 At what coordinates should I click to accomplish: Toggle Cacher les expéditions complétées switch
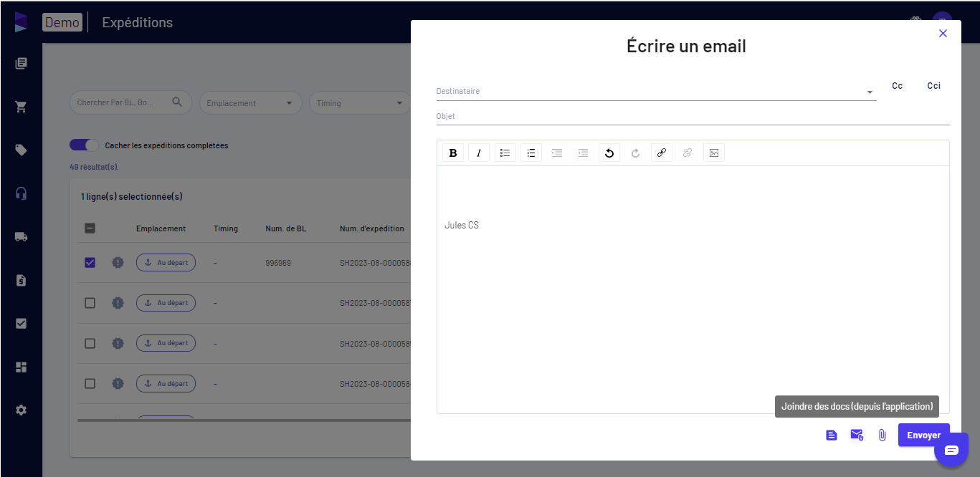click(84, 145)
